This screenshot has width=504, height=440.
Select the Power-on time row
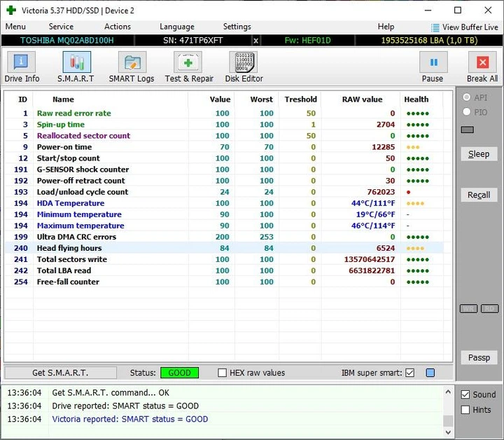coord(224,147)
